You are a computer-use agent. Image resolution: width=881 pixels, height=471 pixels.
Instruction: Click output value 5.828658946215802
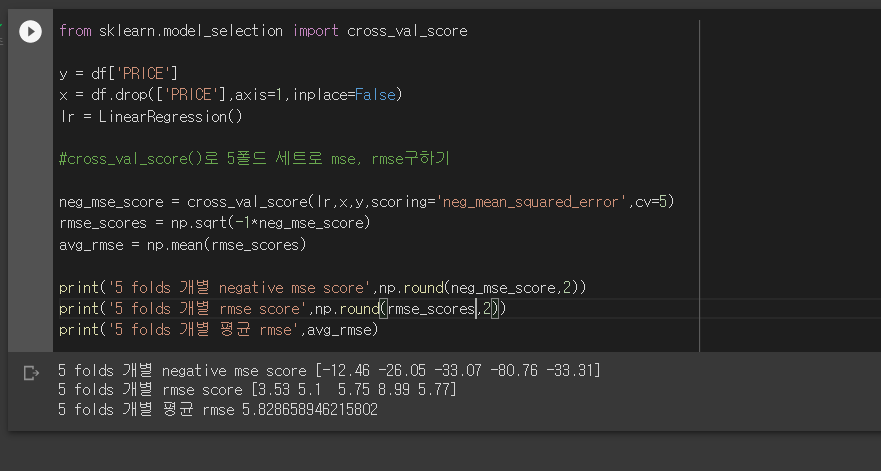[x=310, y=410]
